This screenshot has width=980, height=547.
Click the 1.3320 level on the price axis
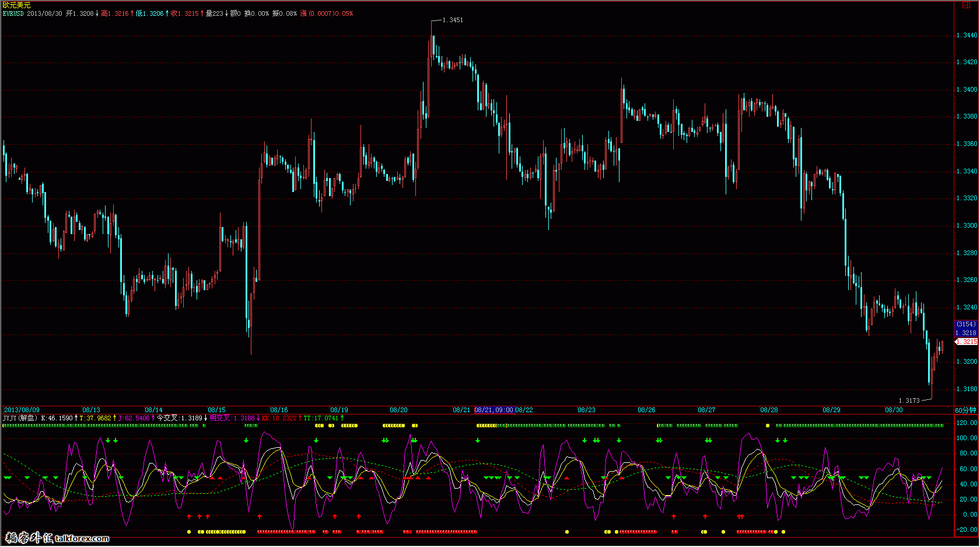pos(967,198)
